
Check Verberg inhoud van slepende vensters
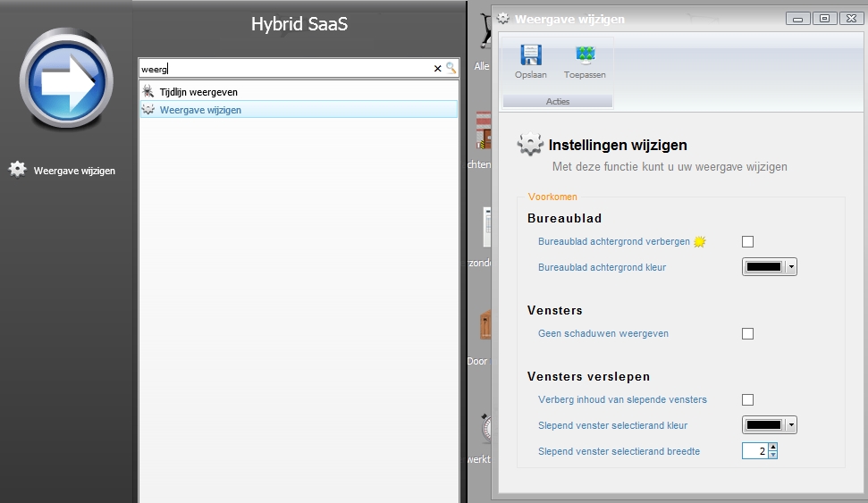[748, 400]
